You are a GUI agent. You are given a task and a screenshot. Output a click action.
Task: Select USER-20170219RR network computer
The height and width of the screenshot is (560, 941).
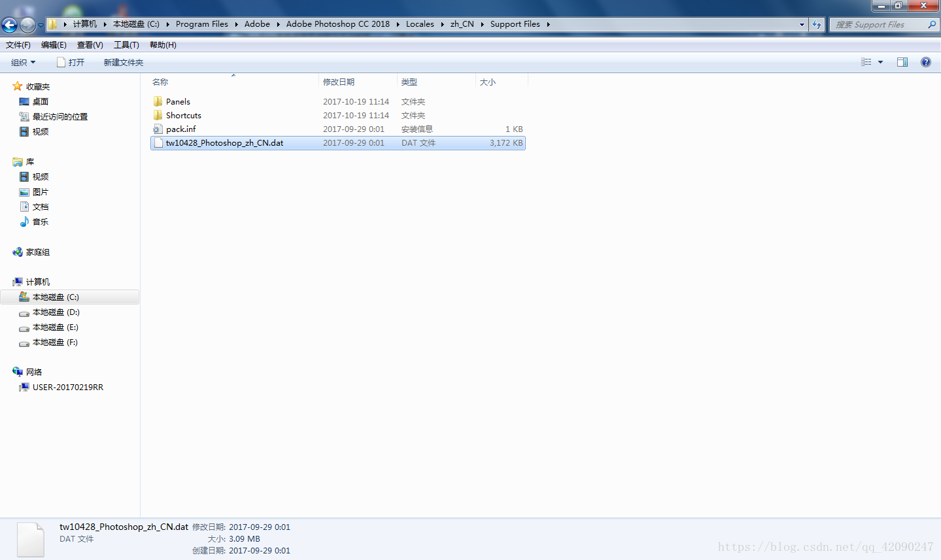(x=68, y=387)
